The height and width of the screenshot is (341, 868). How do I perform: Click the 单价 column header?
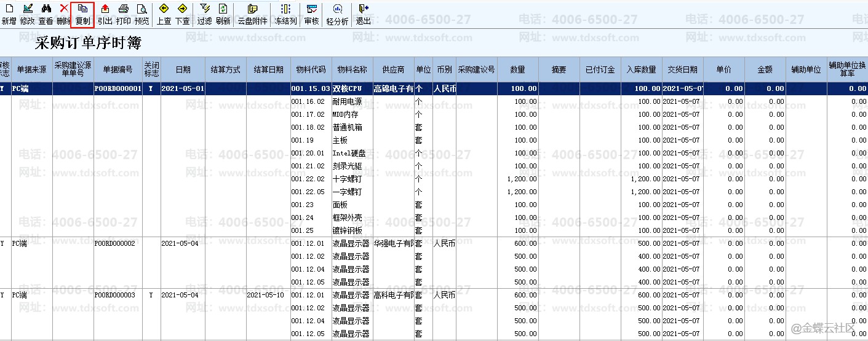pyautogui.click(x=724, y=69)
